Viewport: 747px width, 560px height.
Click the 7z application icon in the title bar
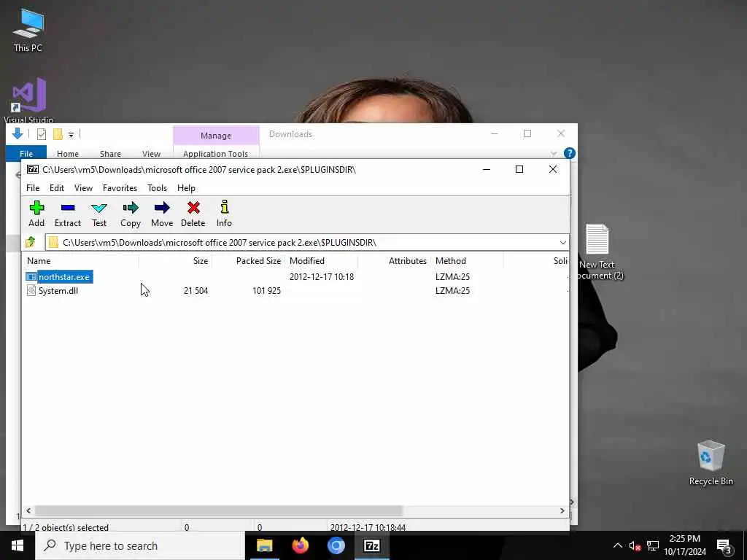(33, 169)
